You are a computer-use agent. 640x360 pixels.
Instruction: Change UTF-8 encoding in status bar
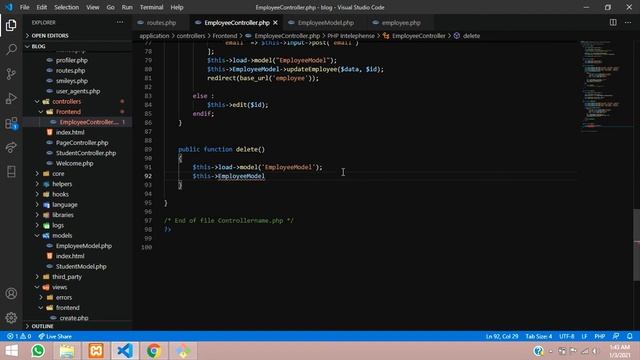(567, 336)
